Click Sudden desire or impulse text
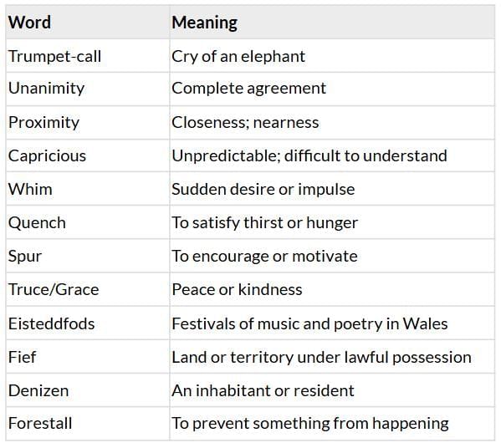The height and width of the screenshot is (448, 501). coord(263,190)
